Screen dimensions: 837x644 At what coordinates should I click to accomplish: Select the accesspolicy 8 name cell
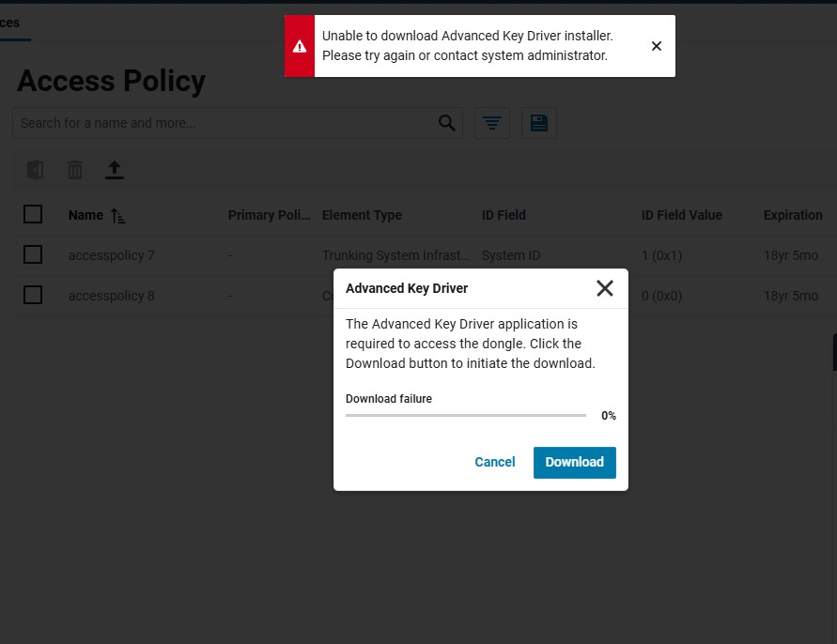coord(111,296)
